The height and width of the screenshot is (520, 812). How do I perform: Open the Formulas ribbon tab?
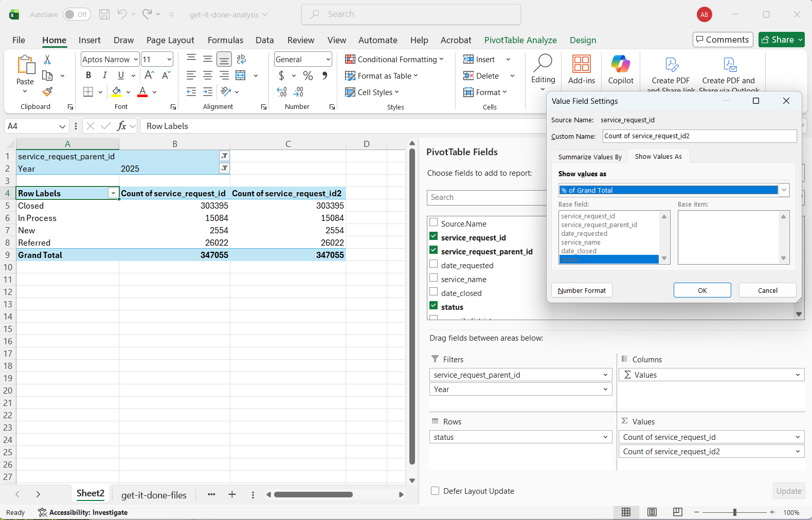(x=225, y=40)
